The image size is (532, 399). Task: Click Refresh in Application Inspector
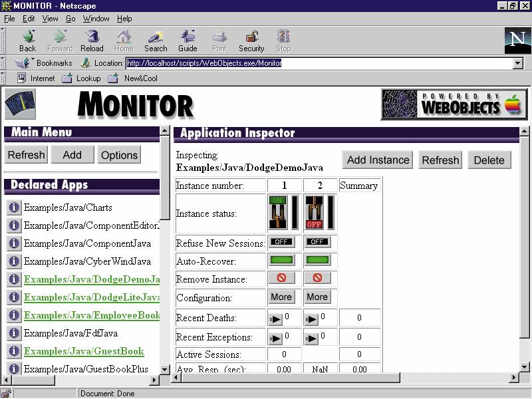(x=440, y=160)
